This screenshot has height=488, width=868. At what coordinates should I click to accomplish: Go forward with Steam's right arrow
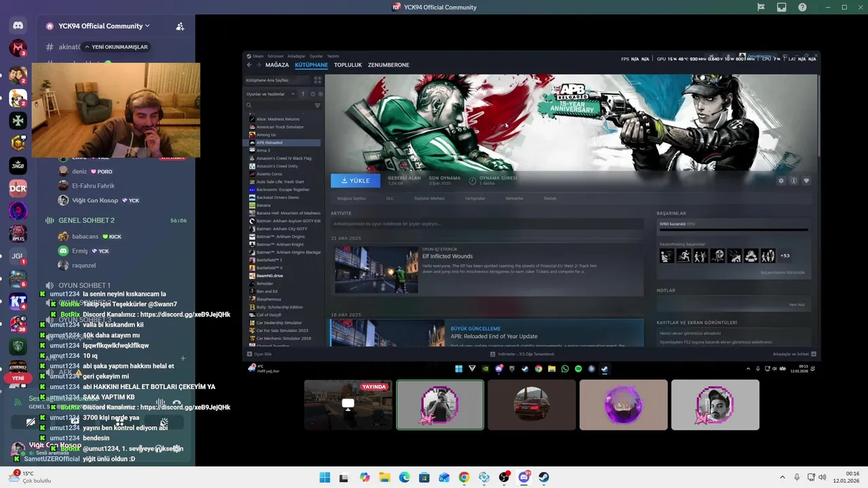coord(258,65)
